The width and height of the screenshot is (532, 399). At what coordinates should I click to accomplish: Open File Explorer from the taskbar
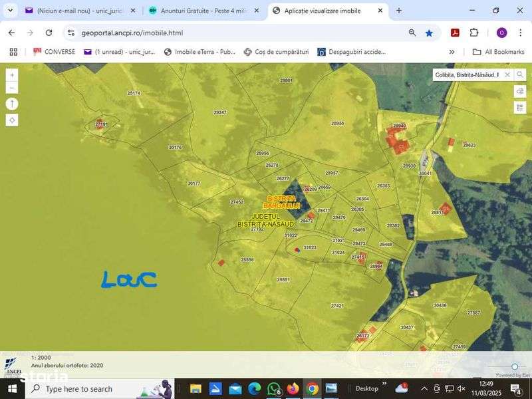point(196,389)
